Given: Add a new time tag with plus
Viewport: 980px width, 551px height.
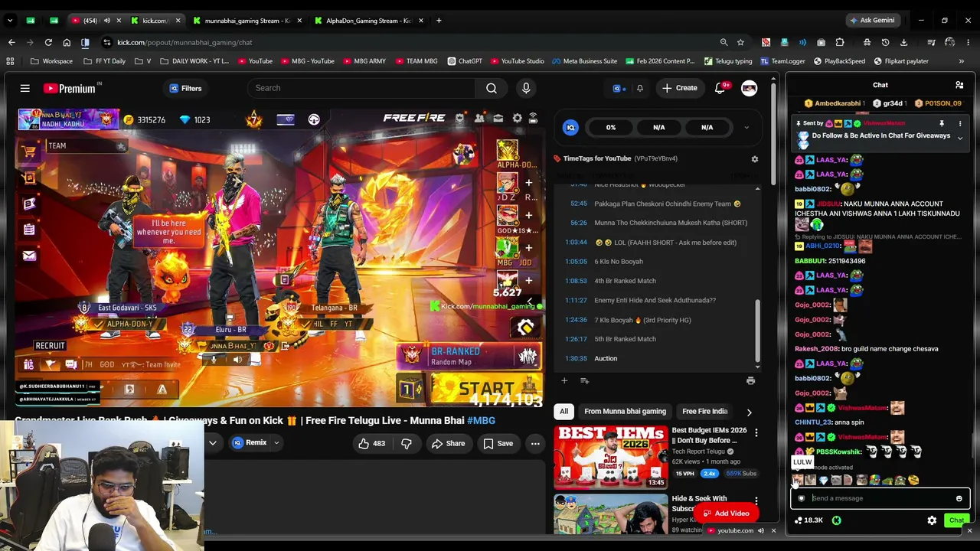Looking at the screenshot, I should tap(564, 380).
